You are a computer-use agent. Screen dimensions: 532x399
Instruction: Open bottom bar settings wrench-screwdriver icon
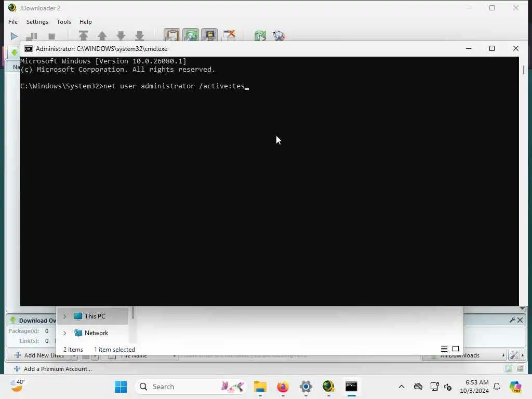514,355
